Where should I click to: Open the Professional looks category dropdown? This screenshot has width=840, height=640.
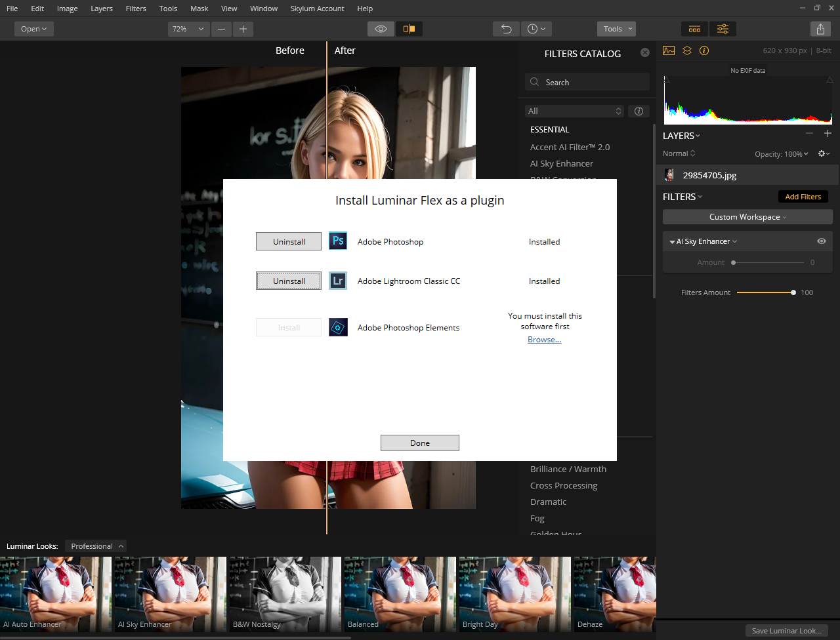96,546
